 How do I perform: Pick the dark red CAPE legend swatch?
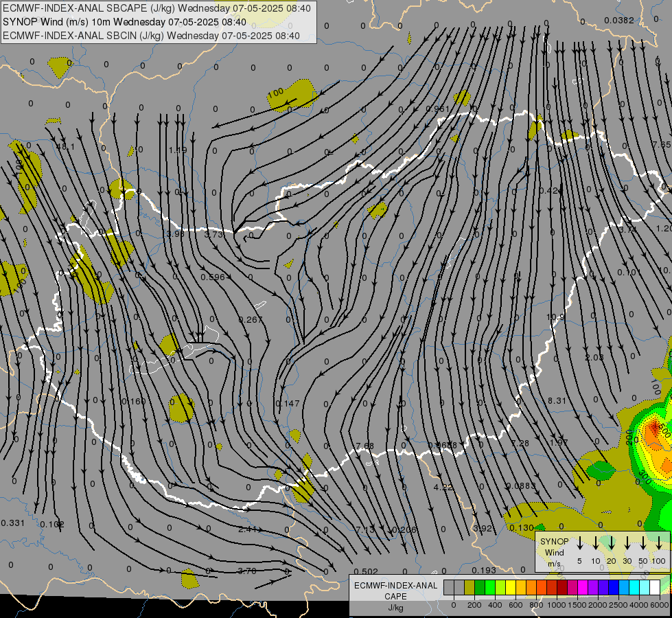tap(562, 588)
